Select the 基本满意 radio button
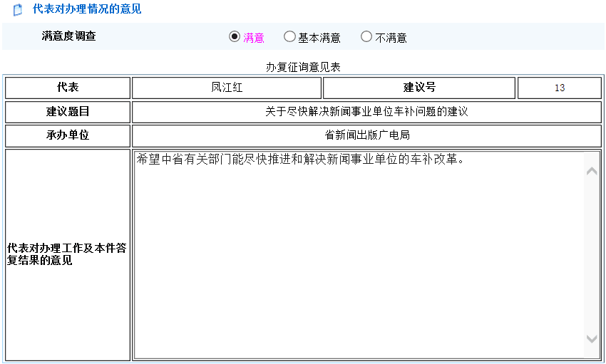 coord(289,36)
